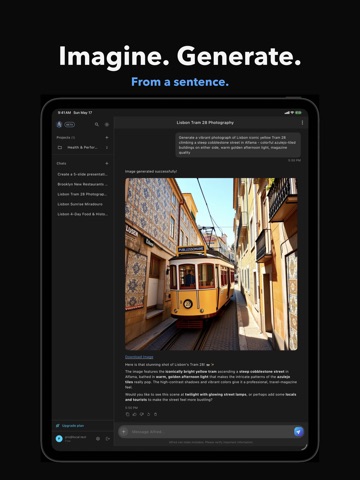Open the 'Lisbon 4-Day Food & Histo...' chat
The image size is (360, 480).
[x=82, y=214]
